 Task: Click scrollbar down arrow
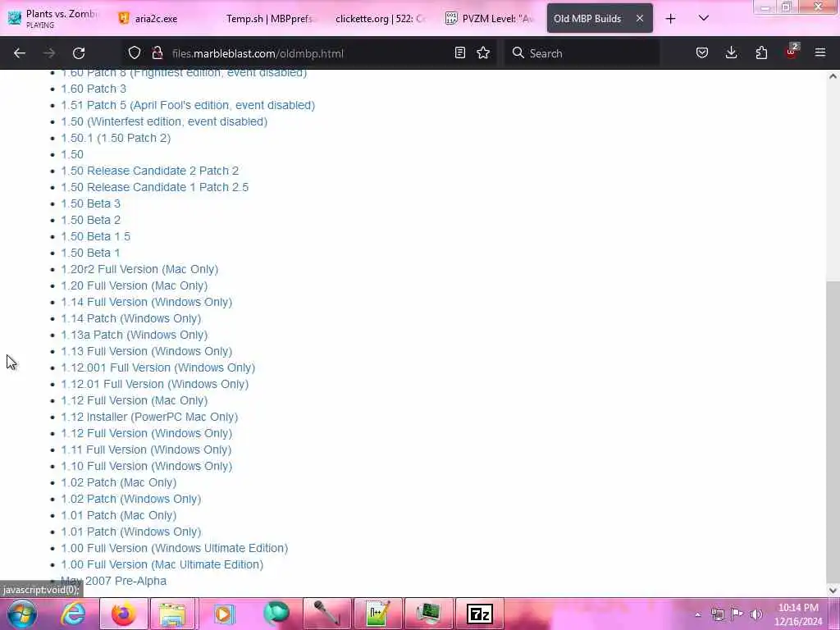pos(833,591)
